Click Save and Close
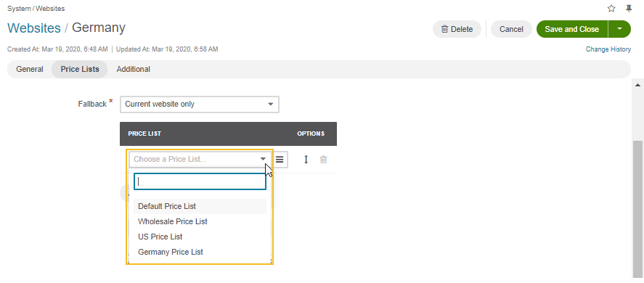This screenshot has height=283, width=644. pos(571,29)
